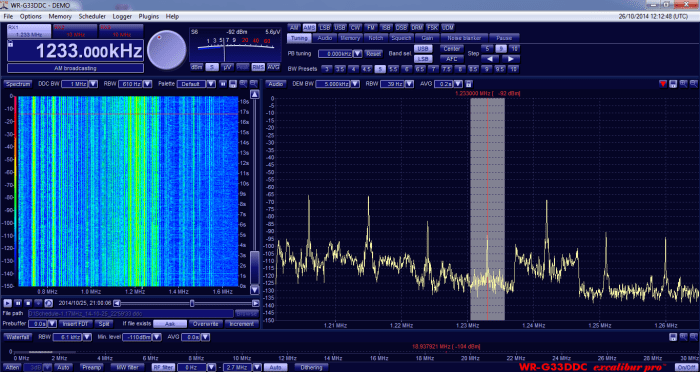Open the DDC BW 1 MHz dropdown

click(x=93, y=84)
